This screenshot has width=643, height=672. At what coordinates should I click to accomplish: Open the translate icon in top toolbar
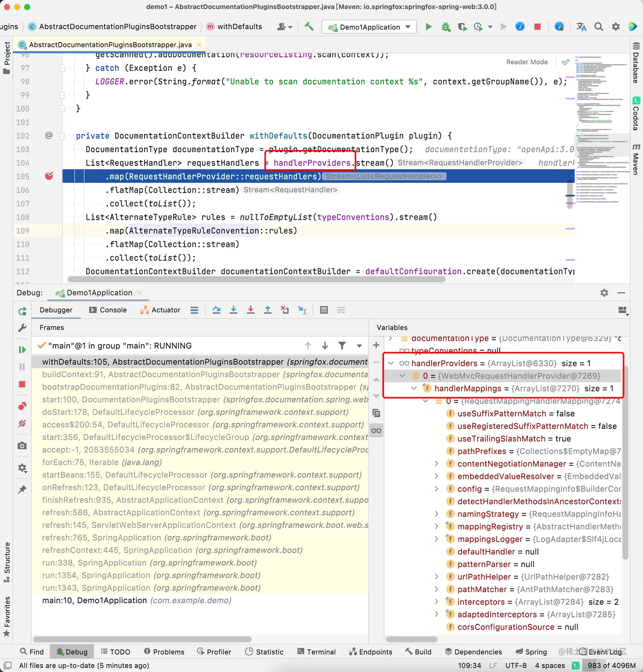pyautogui.click(x=581, y=27)
